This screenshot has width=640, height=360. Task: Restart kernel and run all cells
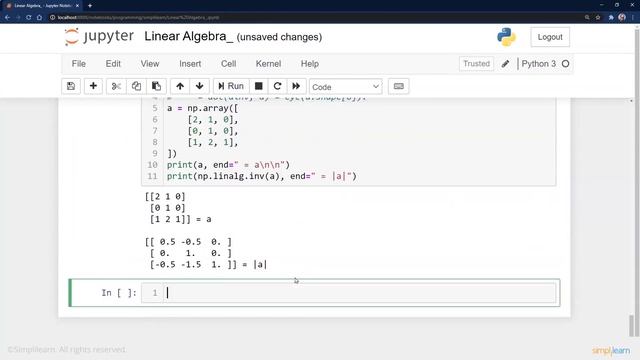(296, 86)
